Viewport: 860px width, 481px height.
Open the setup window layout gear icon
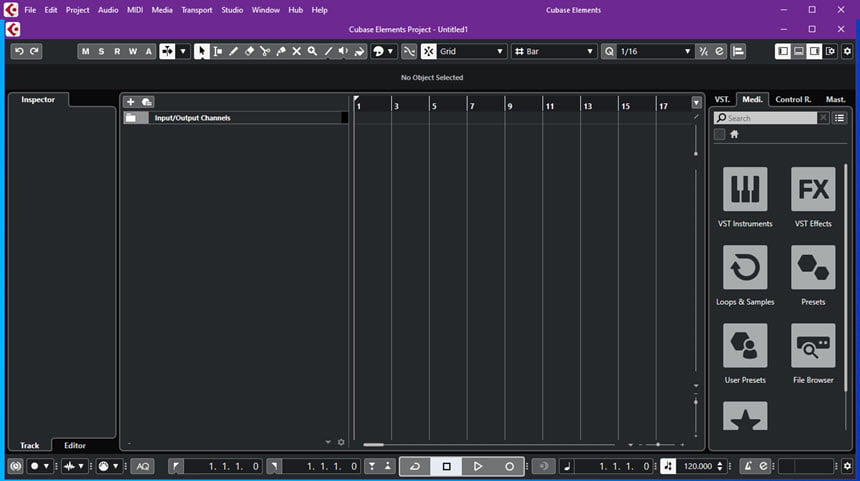[x=830, y=52]
